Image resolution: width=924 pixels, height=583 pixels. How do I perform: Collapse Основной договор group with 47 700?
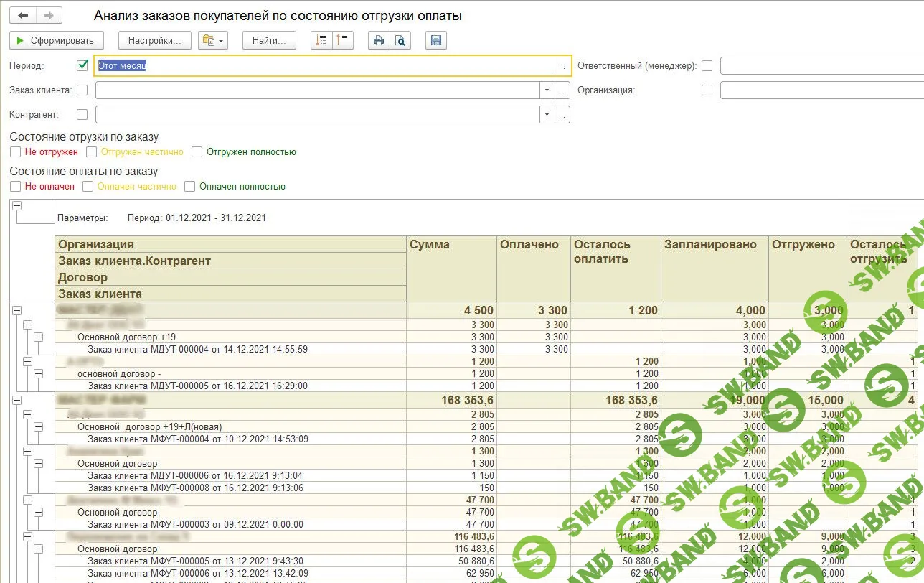(x=39, y=512)
